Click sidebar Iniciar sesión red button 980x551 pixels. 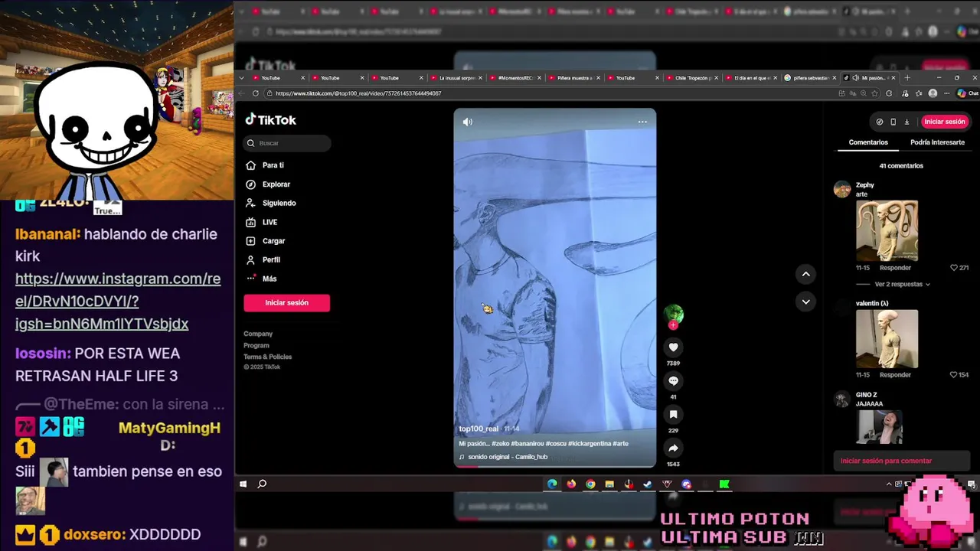click(286, 303)
